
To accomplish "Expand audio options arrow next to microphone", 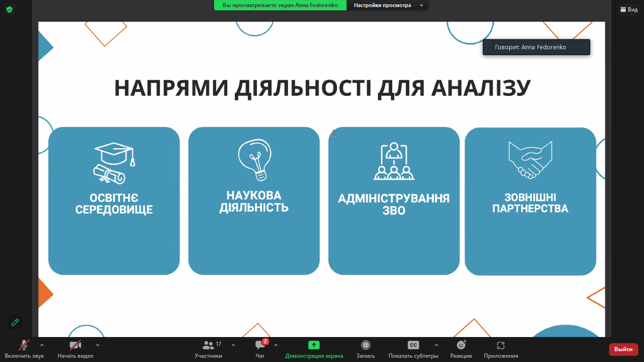I will click(42, 345).
